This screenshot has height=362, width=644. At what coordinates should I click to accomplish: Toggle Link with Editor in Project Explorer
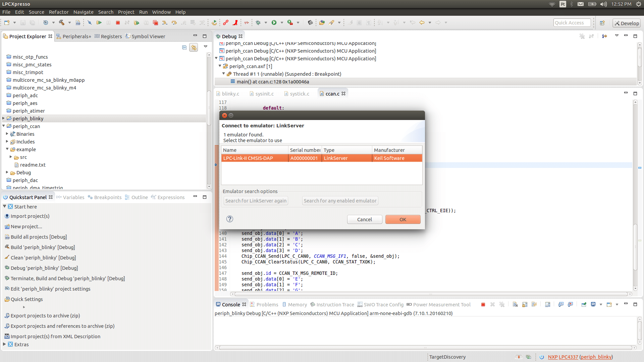pos(194,48)
